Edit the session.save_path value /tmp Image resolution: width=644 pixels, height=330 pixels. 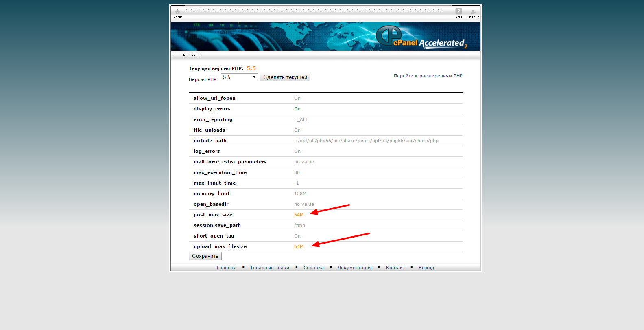[299, 225]
